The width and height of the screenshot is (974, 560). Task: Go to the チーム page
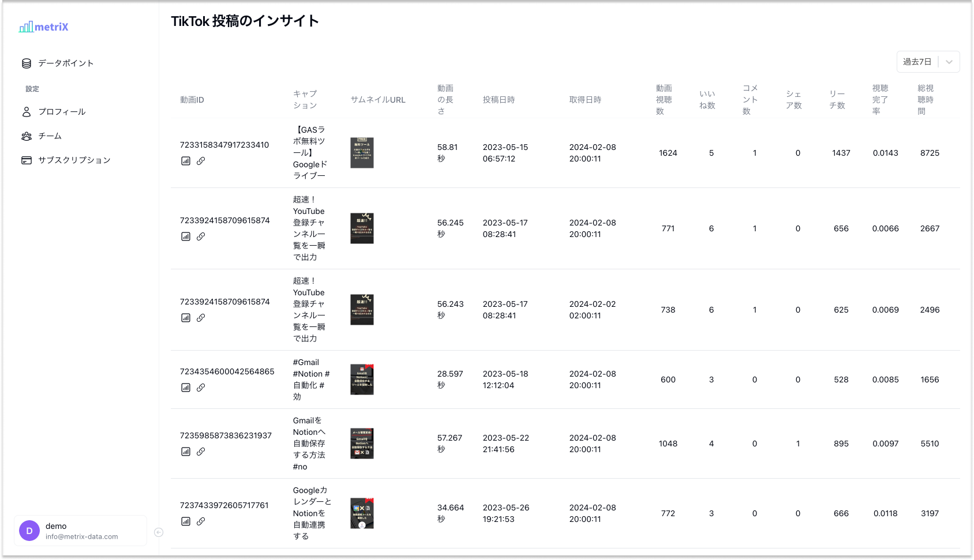50,136
